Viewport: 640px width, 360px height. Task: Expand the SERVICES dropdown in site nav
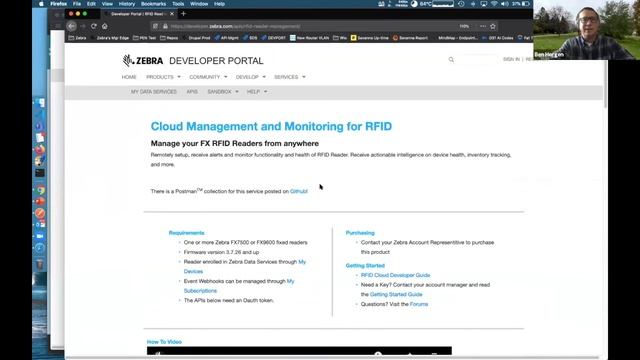pos(290,77)
